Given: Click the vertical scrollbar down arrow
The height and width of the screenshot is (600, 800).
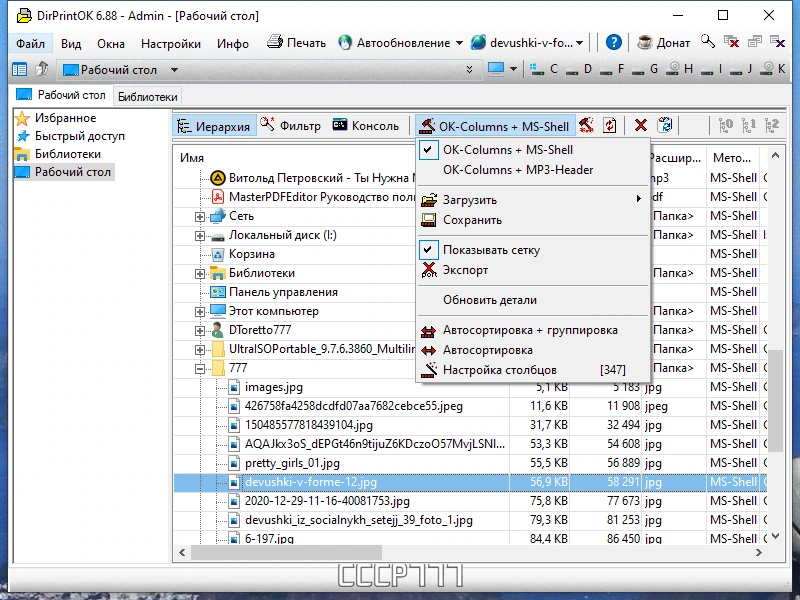Looking at the screenshot, I should tap(776, 536).
